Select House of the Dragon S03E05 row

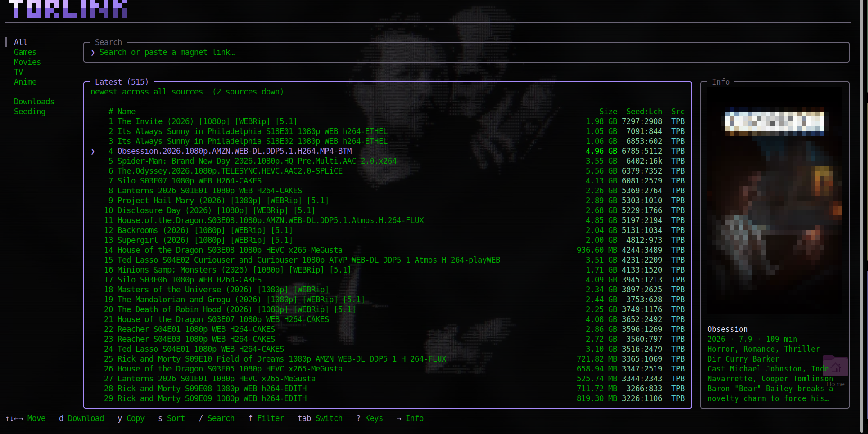(388, 369)
